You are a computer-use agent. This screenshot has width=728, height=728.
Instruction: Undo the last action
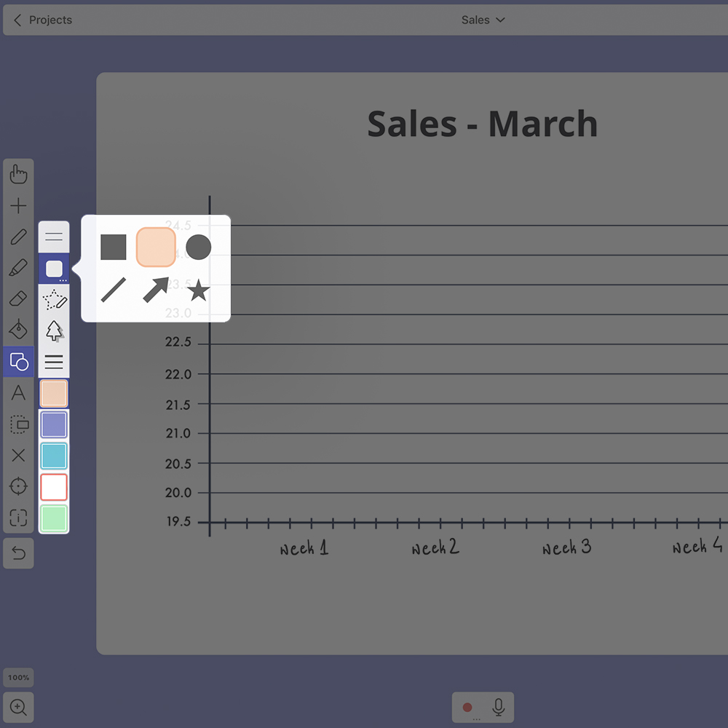19,553
